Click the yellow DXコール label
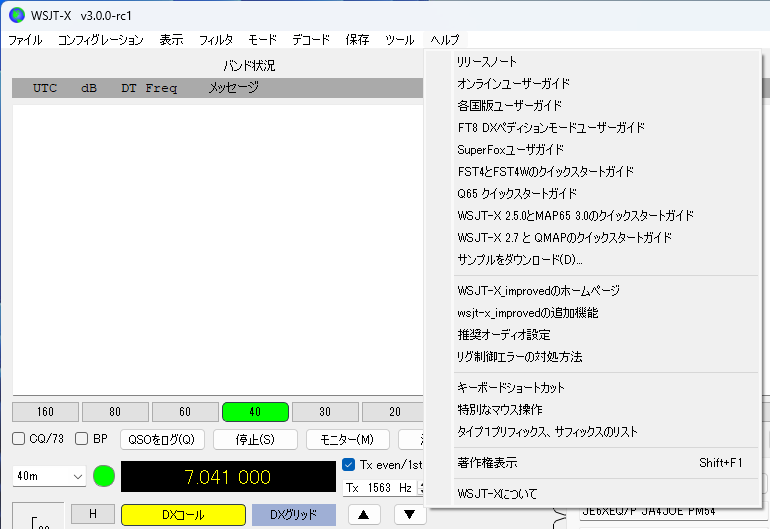The height and width of the screenshot is (529, 770). click(183, 515)
